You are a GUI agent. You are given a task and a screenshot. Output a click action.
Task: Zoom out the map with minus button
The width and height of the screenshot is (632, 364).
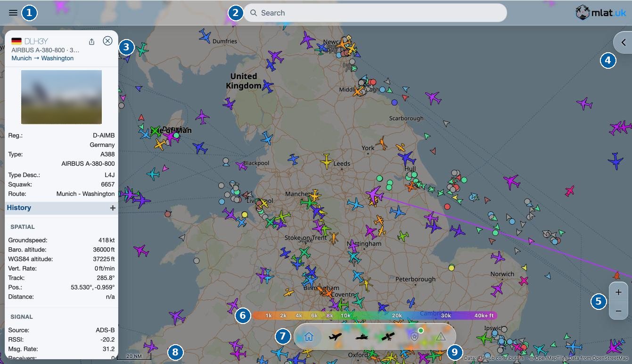(618, 311)
